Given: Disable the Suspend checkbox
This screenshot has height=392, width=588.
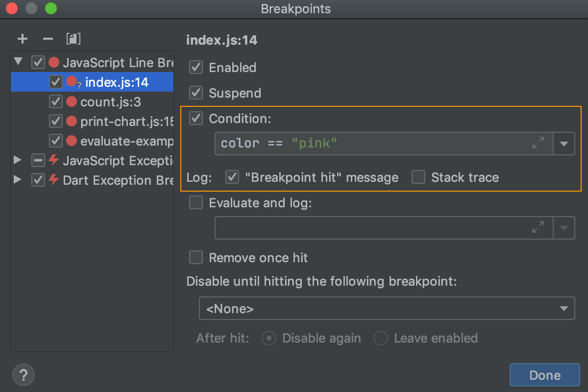Looking at the screenshot, I should pyautogui.click(x=196, y=93).
